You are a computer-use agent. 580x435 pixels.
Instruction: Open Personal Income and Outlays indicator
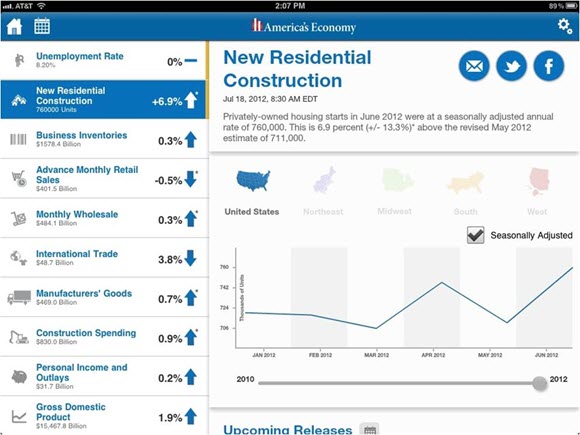[104, 377]
